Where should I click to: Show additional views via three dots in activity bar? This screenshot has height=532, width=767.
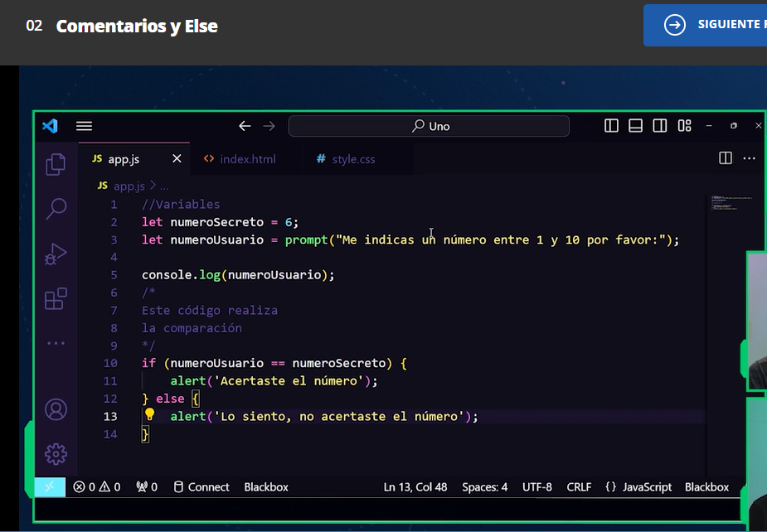pyautogui.click(x=56, y=343)
